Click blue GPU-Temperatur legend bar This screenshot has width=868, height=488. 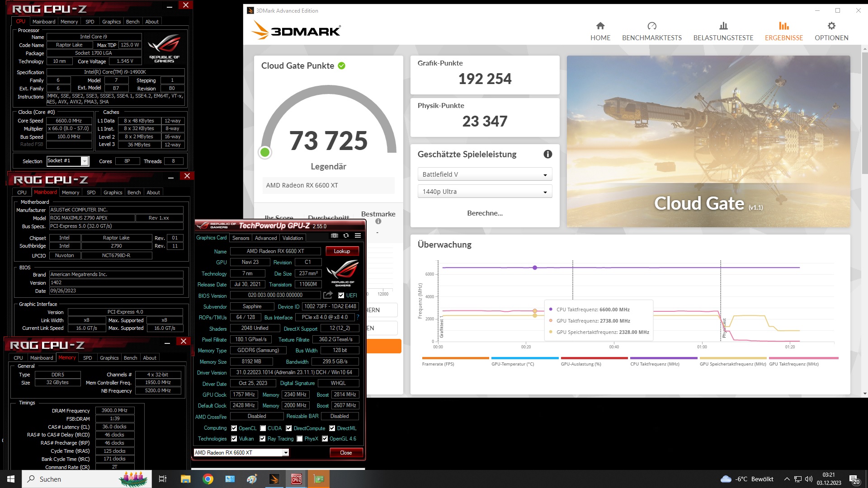525,358
